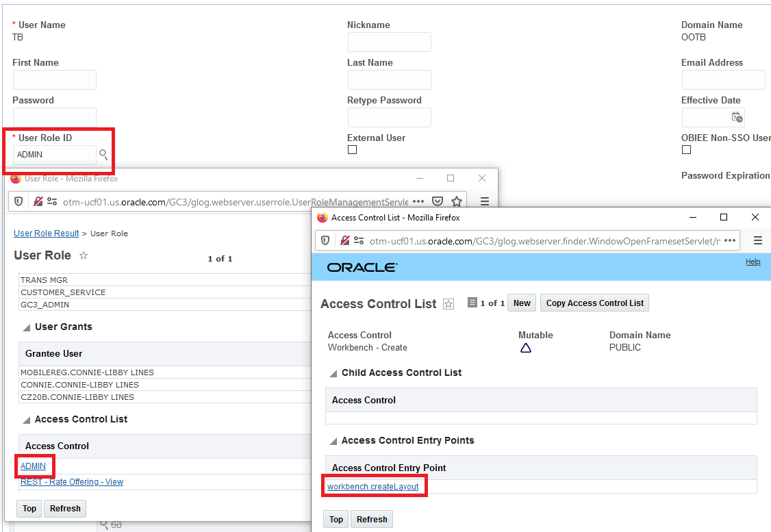
Task: Click the Oracle logo in banner
Action: [362, 268]
